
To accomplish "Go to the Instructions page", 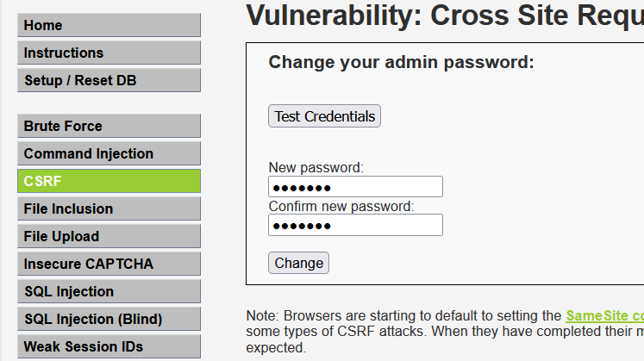I will 109,53.
